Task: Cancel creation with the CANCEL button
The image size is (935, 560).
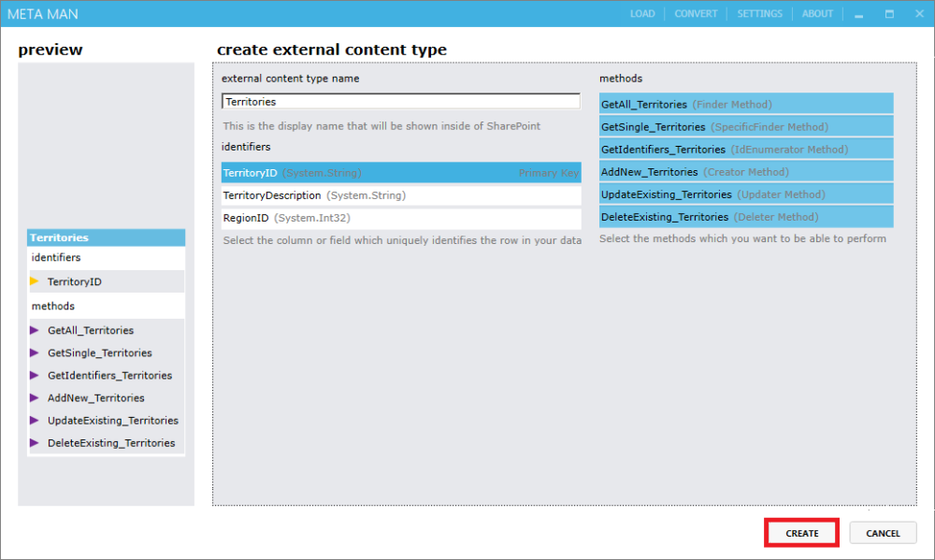Action: click(x=882, y=532)
